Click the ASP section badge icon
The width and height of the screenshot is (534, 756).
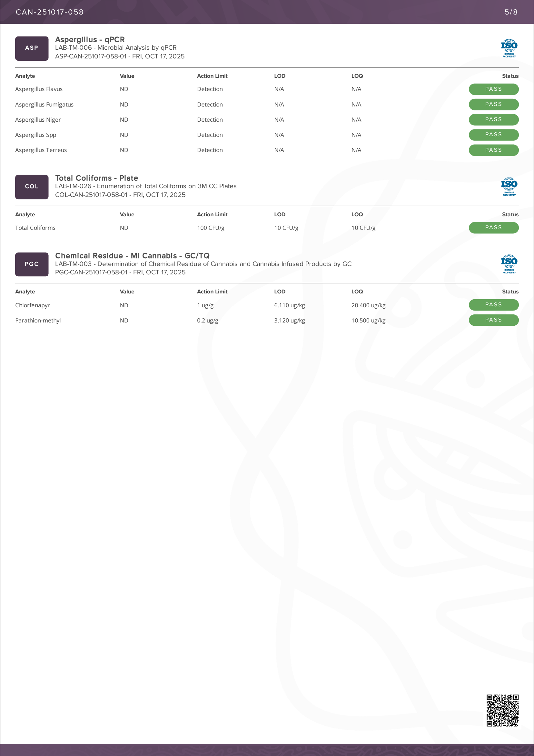pyautogui.click(x=32, y=48)
